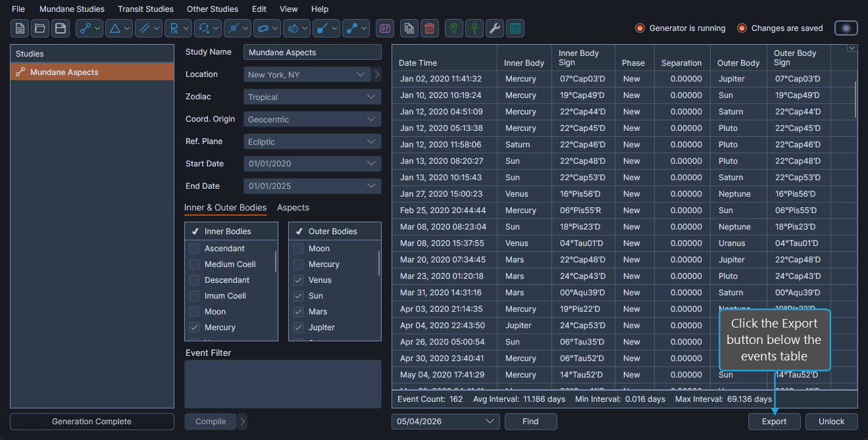Open settings with the wrench icon
Screen dimensions: 868x440
(495, 28)
